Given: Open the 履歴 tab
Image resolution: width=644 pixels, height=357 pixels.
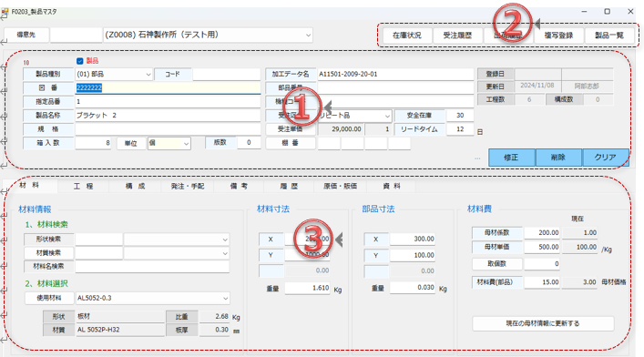Looking at the screenshot, I should (289, 186).
